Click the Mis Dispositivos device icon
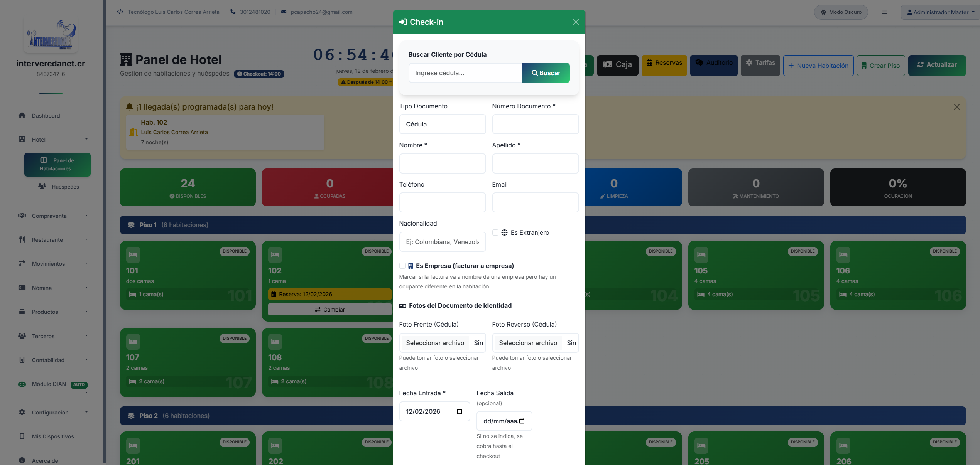 pyautogui.click(x=22, y=436)
